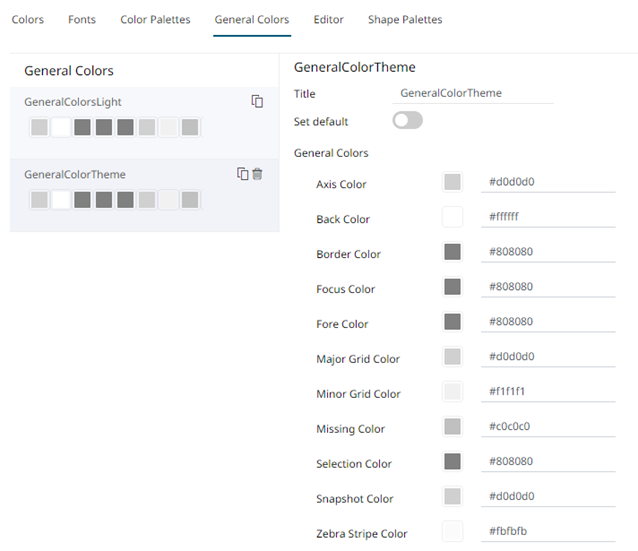Open the Focus Color swatch

[x=452, y=287]
